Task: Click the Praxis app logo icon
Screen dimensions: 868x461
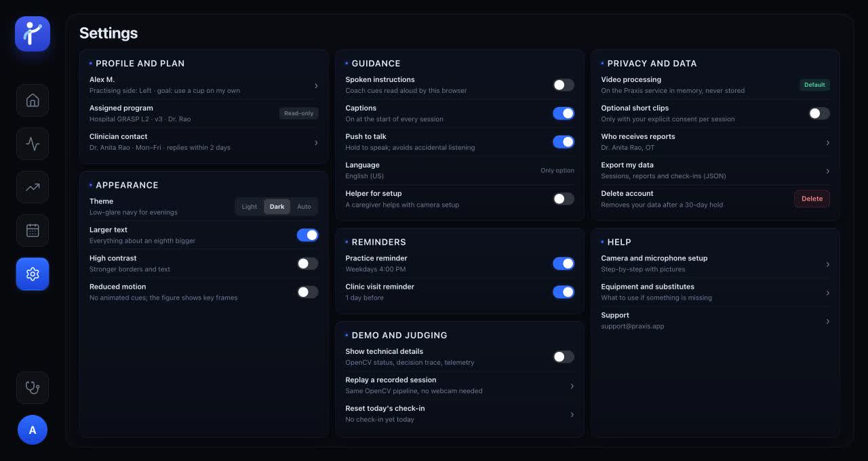Action: click(33, 34)
